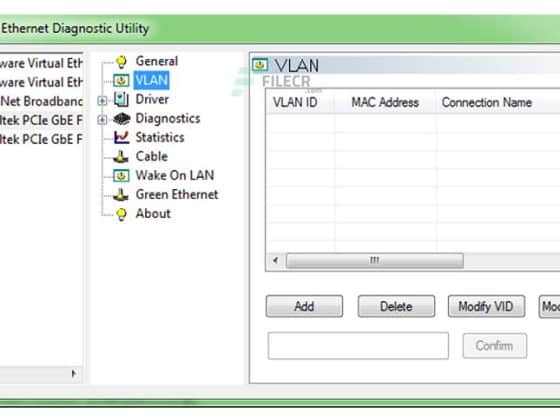This screenshot has height=420, width=560.
Task: Click the input field beside Confirm
Action: [358, 346]
